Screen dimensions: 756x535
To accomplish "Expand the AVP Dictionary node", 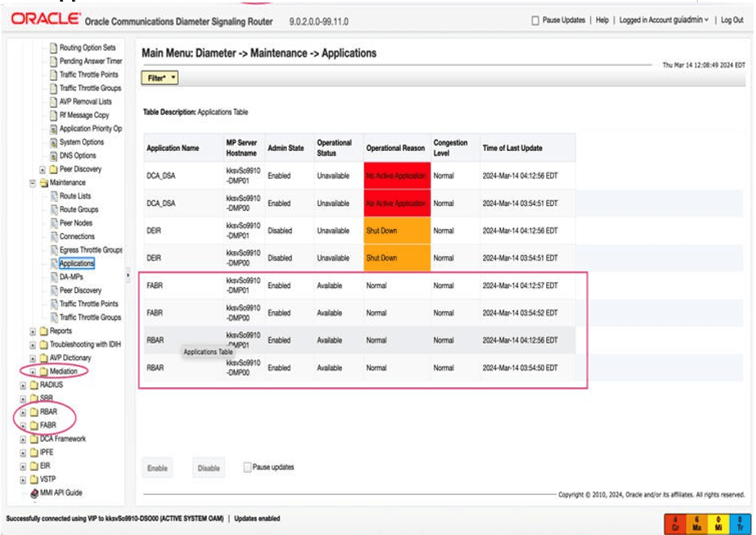I will coord(33,359).
